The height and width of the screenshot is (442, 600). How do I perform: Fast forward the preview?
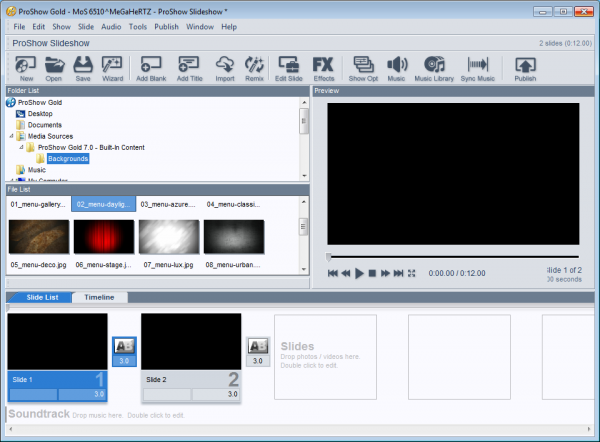coord(385,273)
